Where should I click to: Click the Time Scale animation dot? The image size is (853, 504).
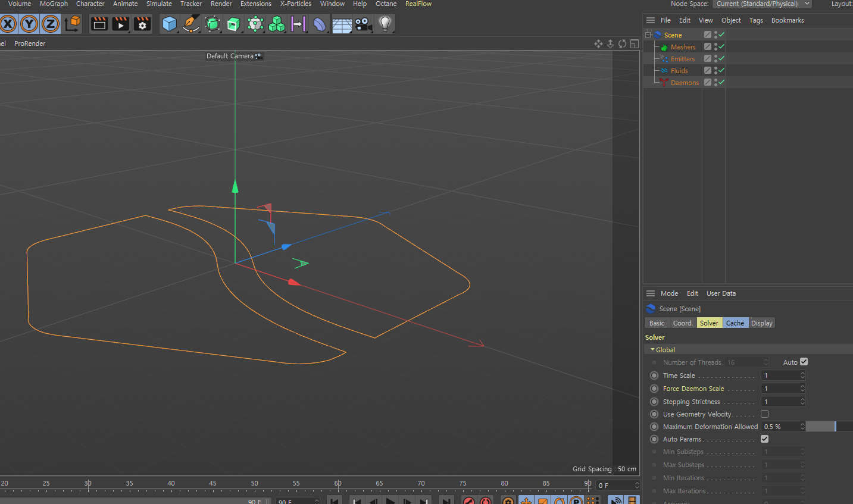click(x=654, y=375)
